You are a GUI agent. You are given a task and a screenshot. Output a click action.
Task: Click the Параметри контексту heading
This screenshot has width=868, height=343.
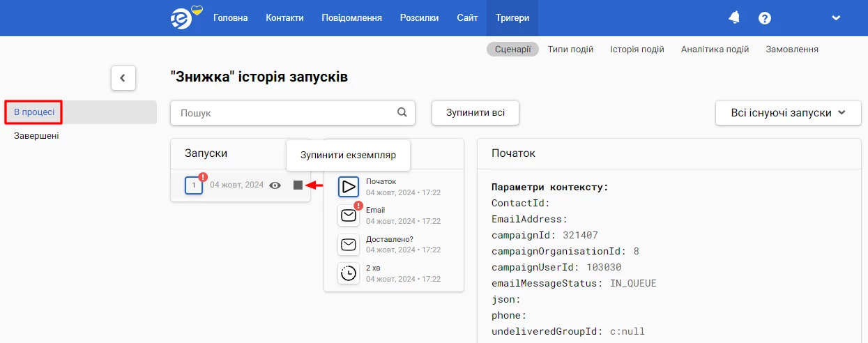coord(550,188)
